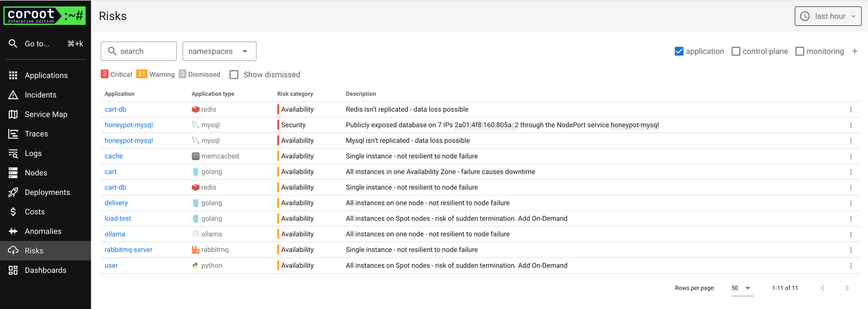Click the Incidents warning triangle icon
The height and width of the screenshot is (309, 868).
coord(13,95)
